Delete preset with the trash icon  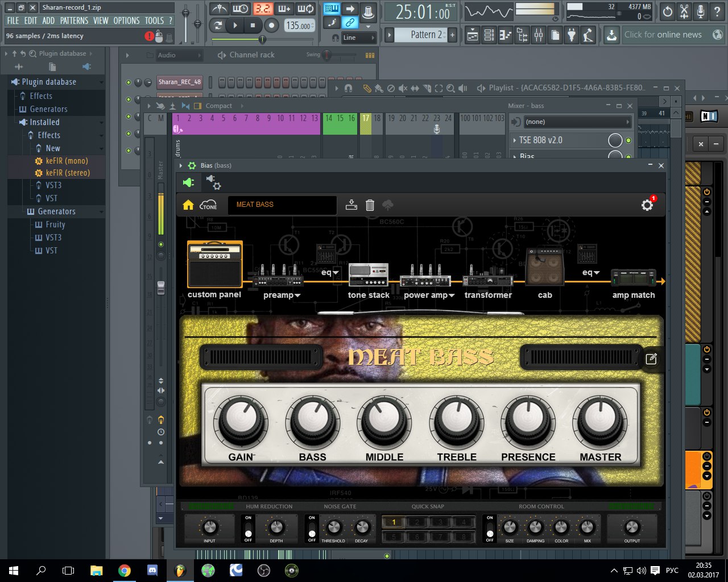370,205
